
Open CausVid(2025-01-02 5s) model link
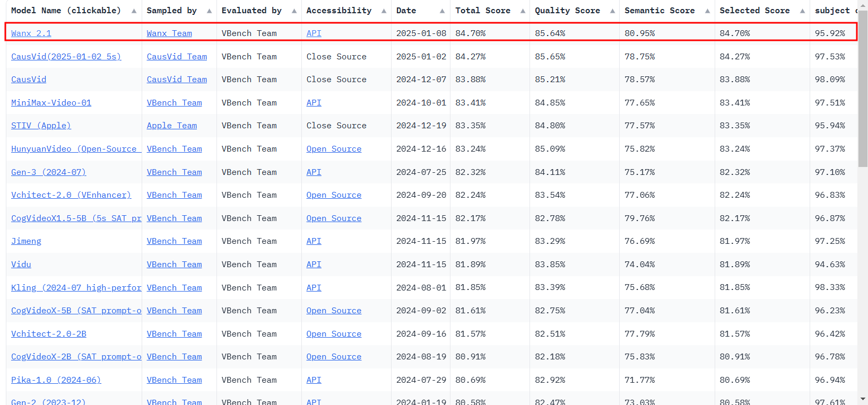[66, 56]
